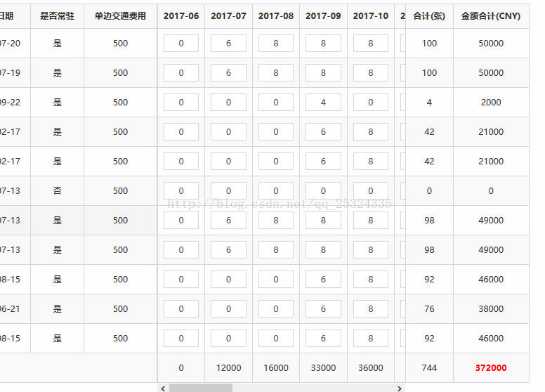Click the 金额合计(CNY) column header
545x392 pixels.
coord(491,16)
